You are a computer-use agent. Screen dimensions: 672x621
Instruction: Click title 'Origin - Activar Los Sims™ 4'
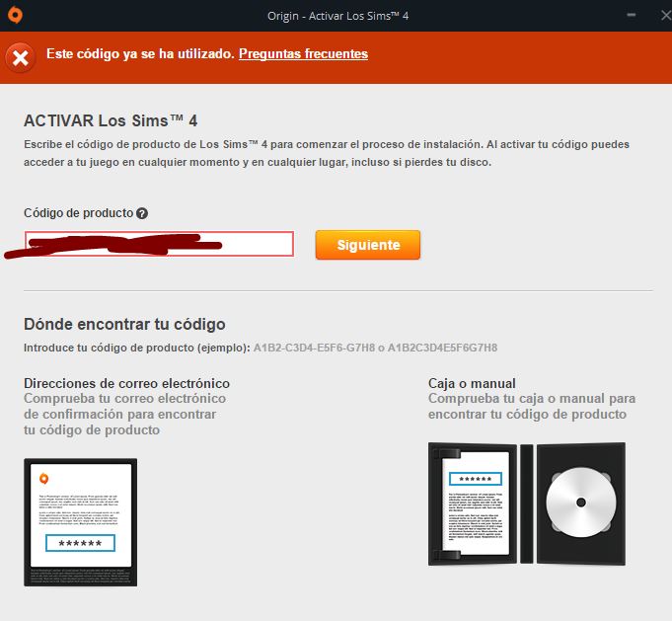(x=337, y=16)
